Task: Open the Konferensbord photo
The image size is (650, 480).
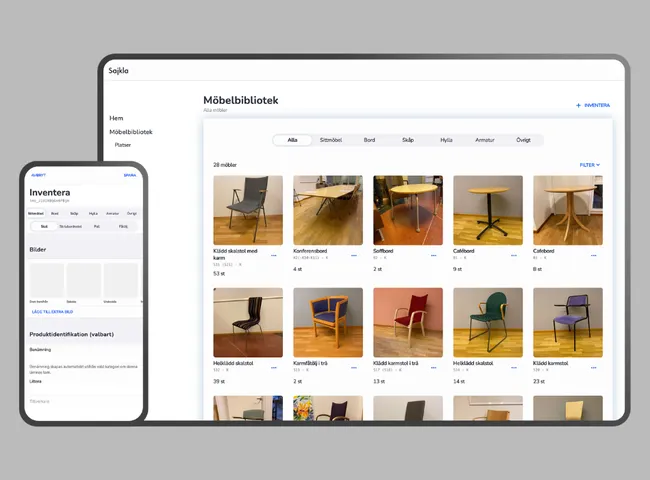Action: pyautogui.click(x=328, y=210)
